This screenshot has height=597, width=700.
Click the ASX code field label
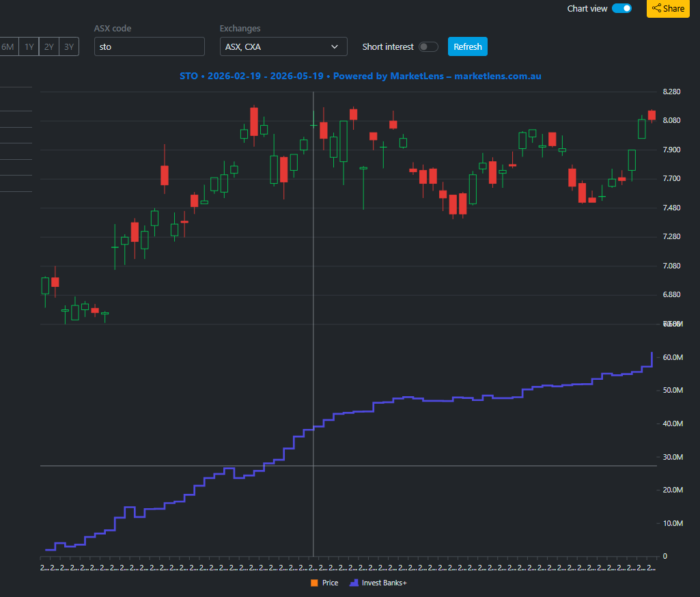(x=113, y=28)
